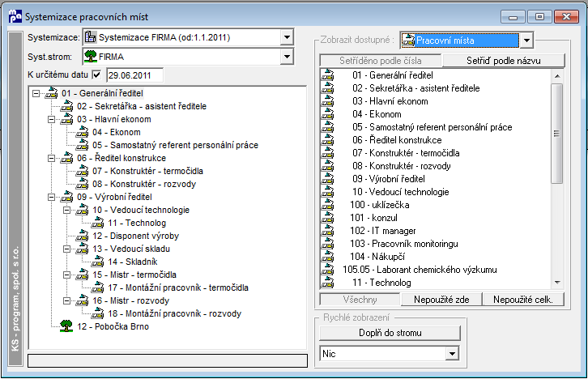Screen dimensions: 588x379
Task: Click icon of tree node 07 - Konstruktér - termočidla
Action: point(82,171)
